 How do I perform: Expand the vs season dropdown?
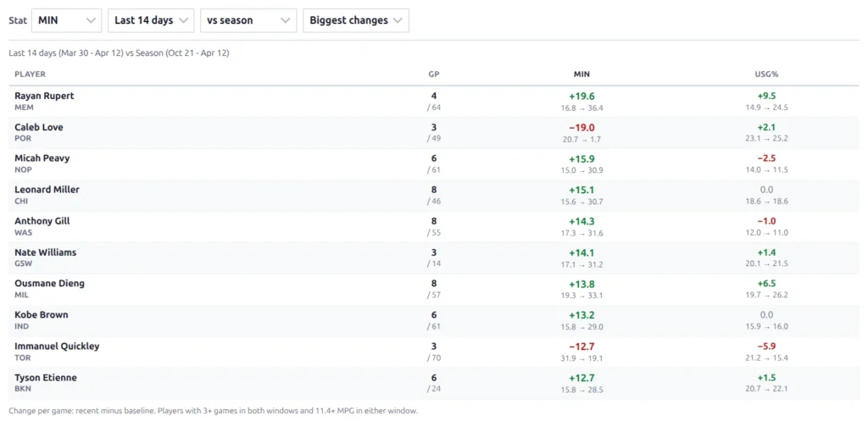click(x=248, y=20)
